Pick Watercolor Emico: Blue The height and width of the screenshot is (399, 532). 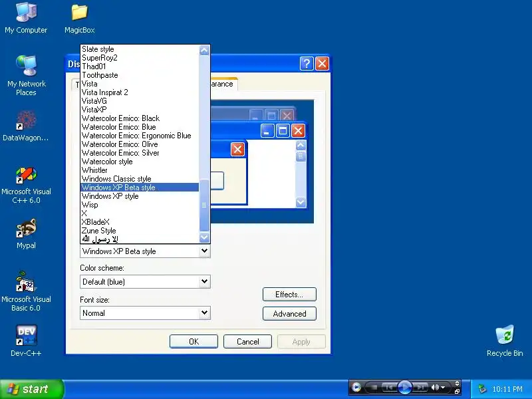(x=140, y=127)
